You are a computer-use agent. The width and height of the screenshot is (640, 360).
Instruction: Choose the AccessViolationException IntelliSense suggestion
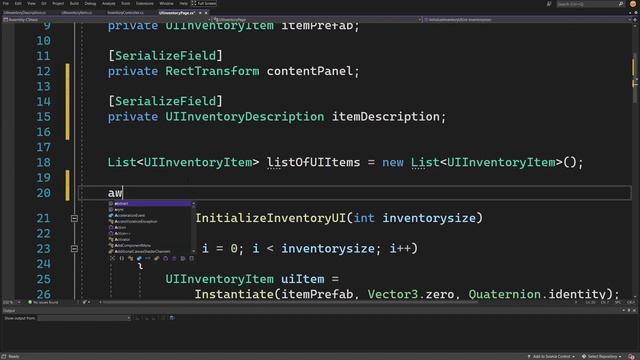(x=149, y=221)
